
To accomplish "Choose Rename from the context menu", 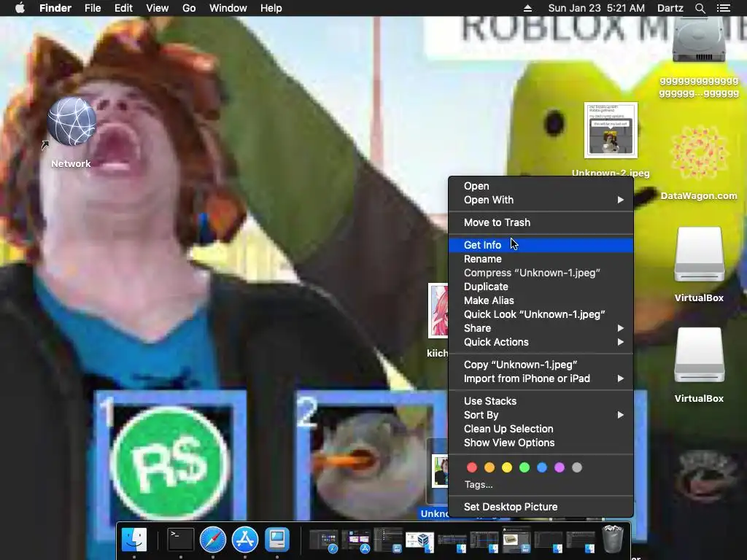I will [541, 259].
